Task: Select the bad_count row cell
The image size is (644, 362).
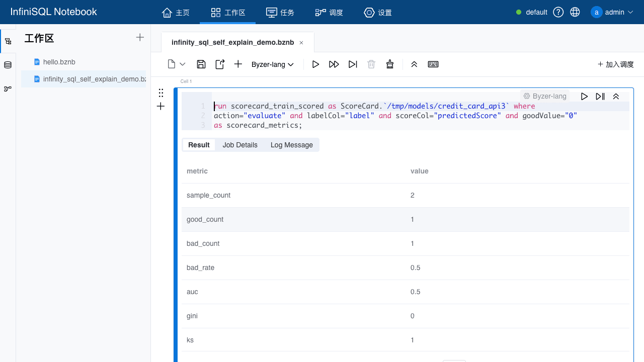Action: (203, 243)
